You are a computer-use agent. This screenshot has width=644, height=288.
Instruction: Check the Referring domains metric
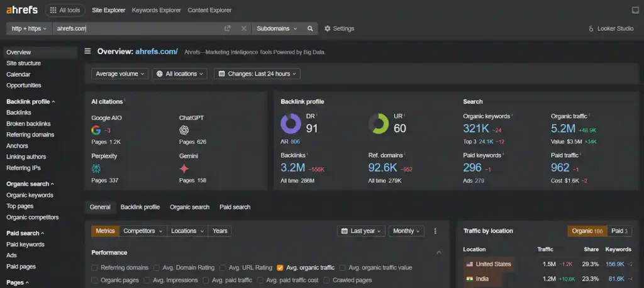(x=94, y=268)
